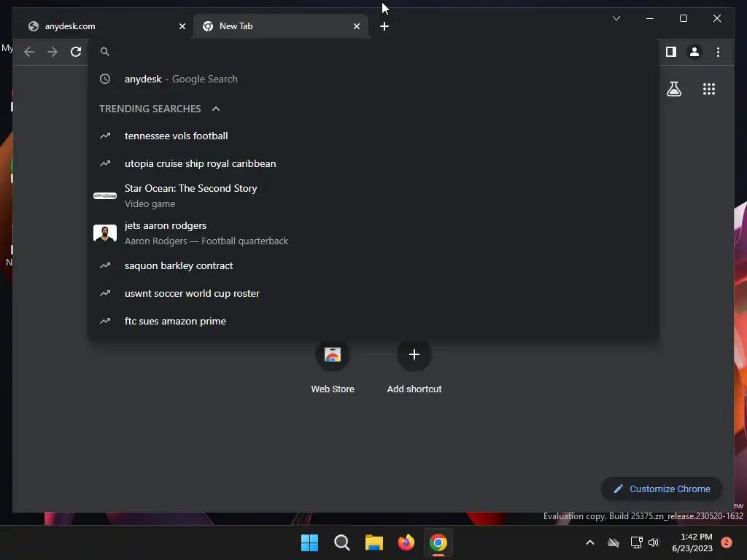Select the New Tab tab
Viewport: 747px width, 560px height.
[281, 26]
